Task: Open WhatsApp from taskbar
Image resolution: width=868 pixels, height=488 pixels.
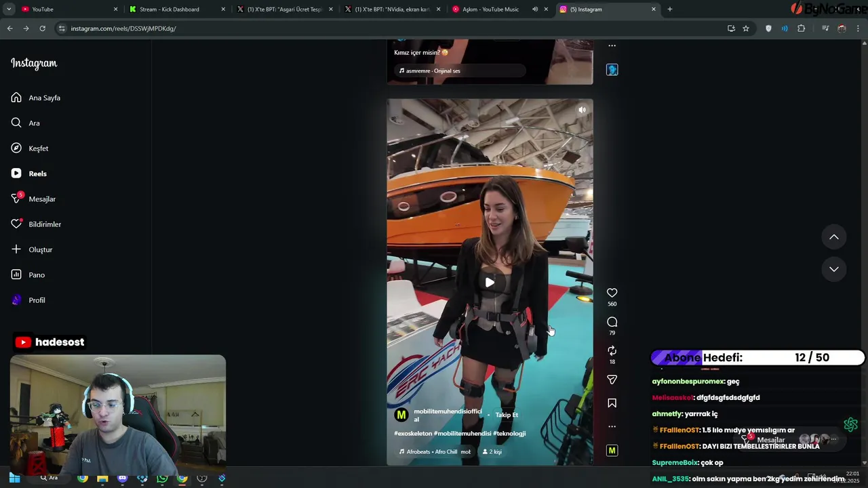Action: point(162,479)
